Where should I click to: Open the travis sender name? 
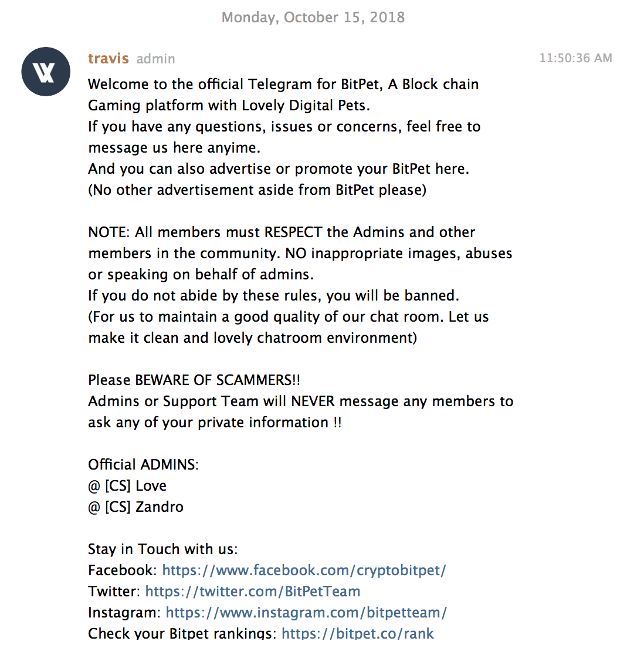click(109, 59)
